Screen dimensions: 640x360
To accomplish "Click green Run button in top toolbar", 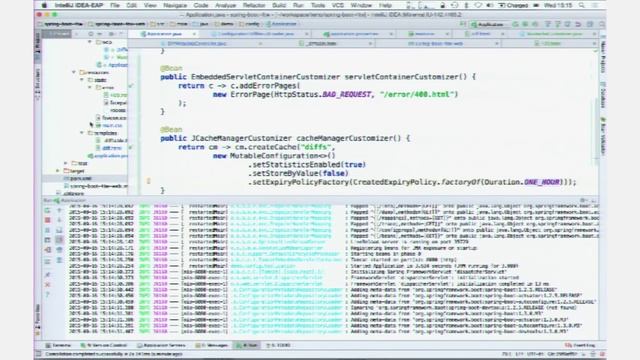I will [516, 24].
